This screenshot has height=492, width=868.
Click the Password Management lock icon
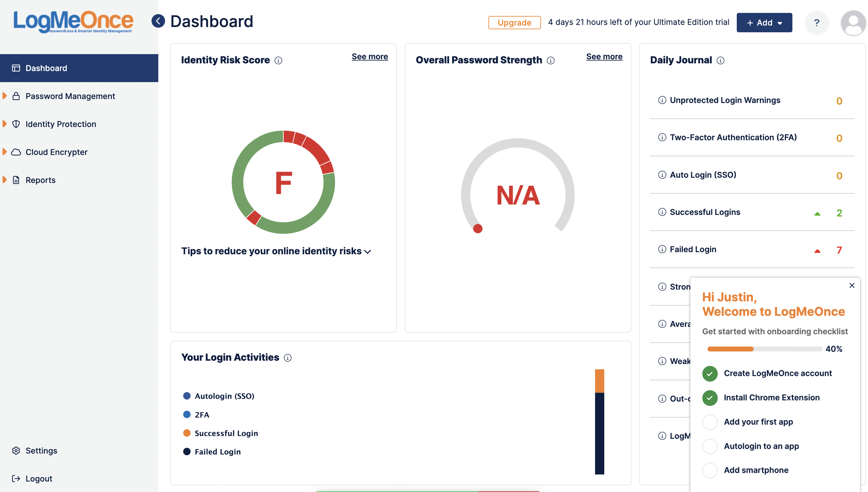tap(16, 96)
